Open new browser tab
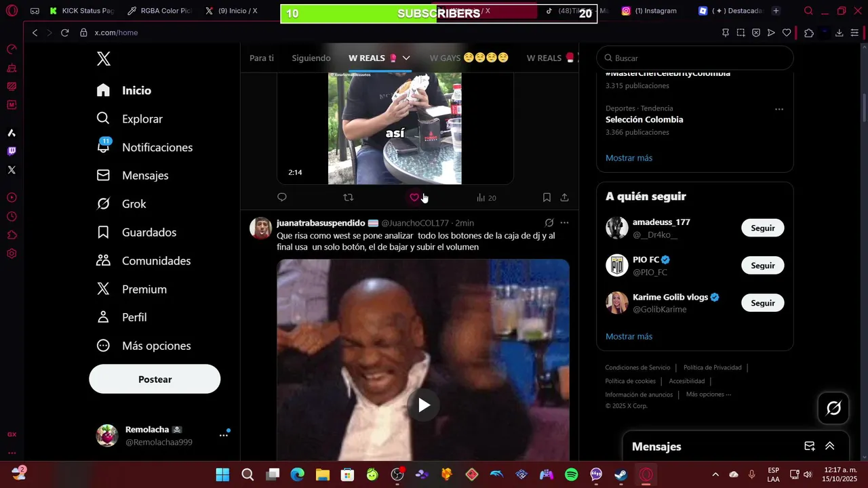Screen dimensions: 868x488 pyautogui.click(x=776, y=11)
